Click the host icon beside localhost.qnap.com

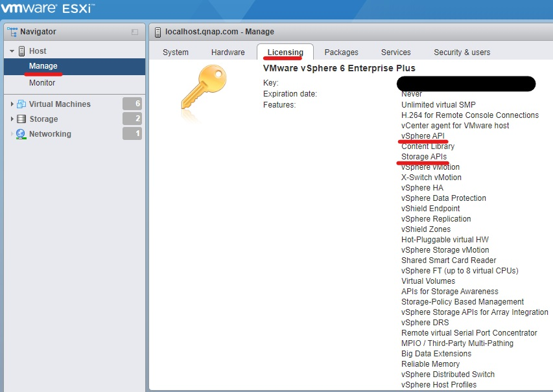point(157,31)
